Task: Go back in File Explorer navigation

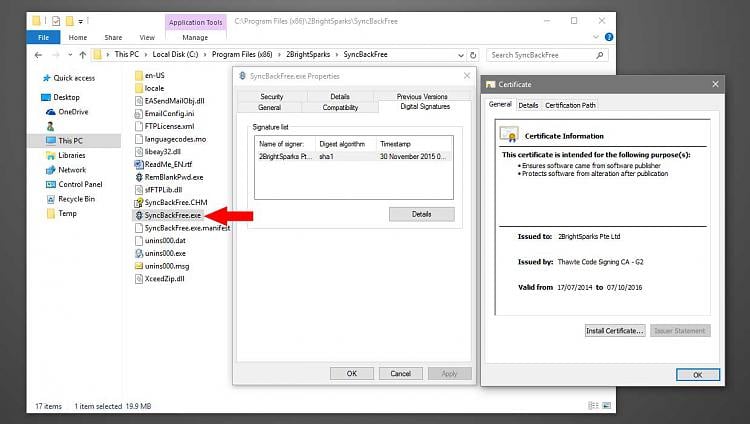Action: (x=38, y=55)
